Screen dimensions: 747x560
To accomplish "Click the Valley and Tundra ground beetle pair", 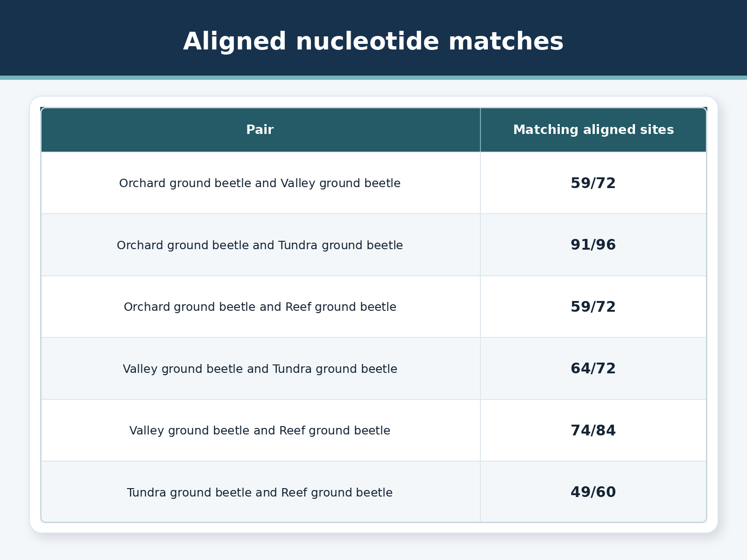I will click(260, 369).
